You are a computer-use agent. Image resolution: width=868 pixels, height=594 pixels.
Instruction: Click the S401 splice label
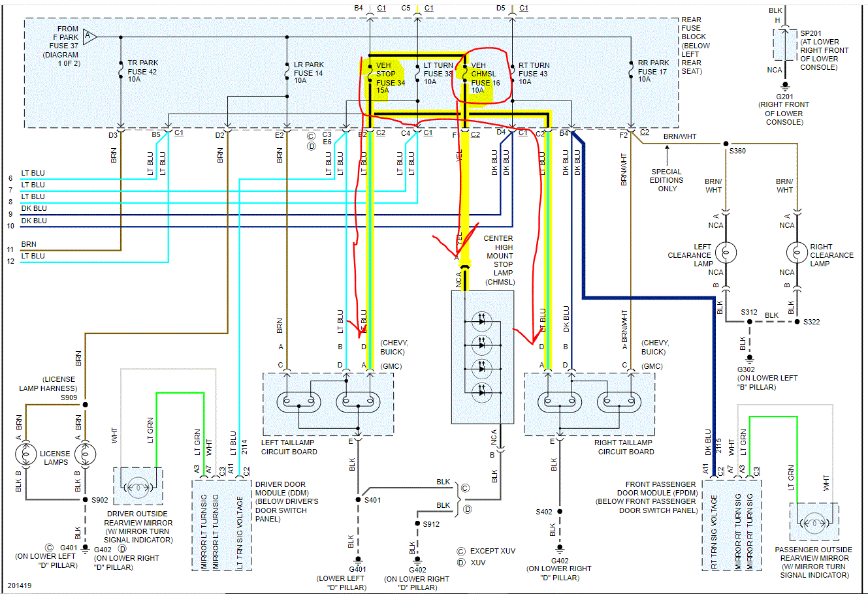[373, 500]
